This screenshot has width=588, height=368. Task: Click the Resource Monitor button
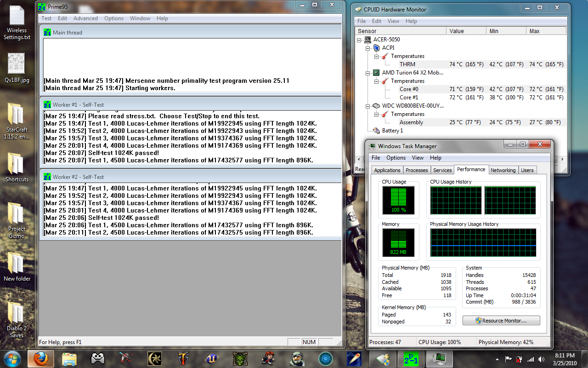coord(501,321)
